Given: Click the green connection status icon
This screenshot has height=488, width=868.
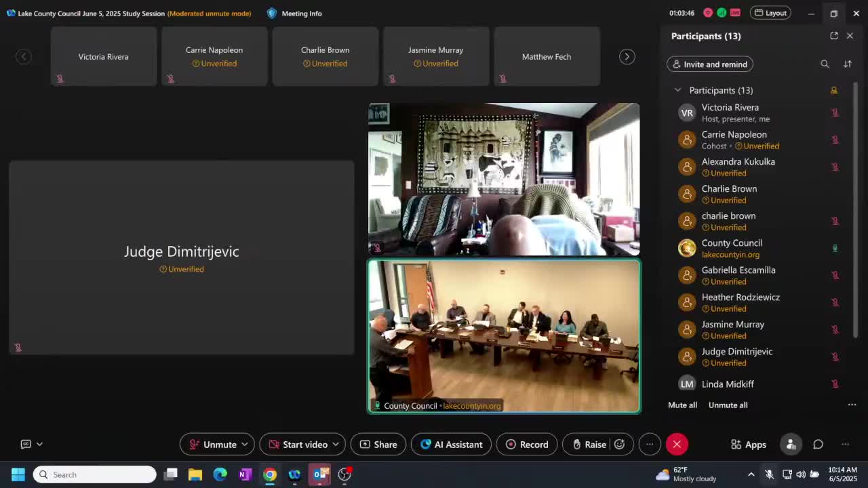Looking at the screenshot, I should point(722,13).
